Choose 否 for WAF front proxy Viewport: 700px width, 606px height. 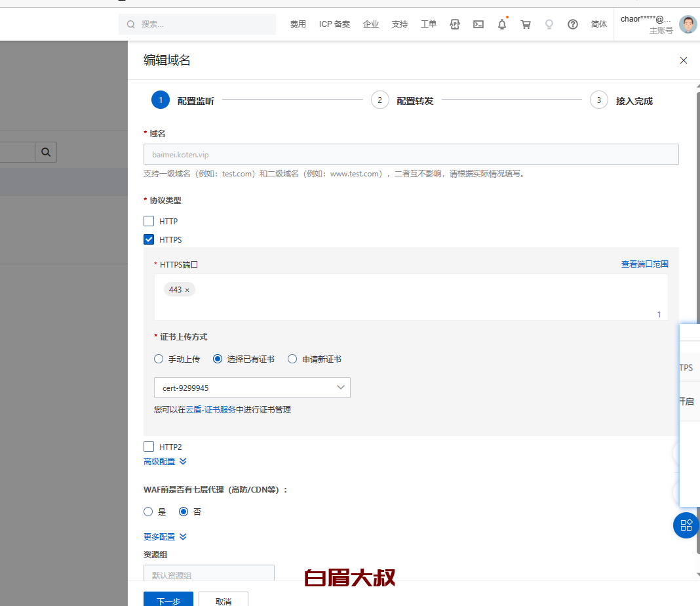[184, 512]
